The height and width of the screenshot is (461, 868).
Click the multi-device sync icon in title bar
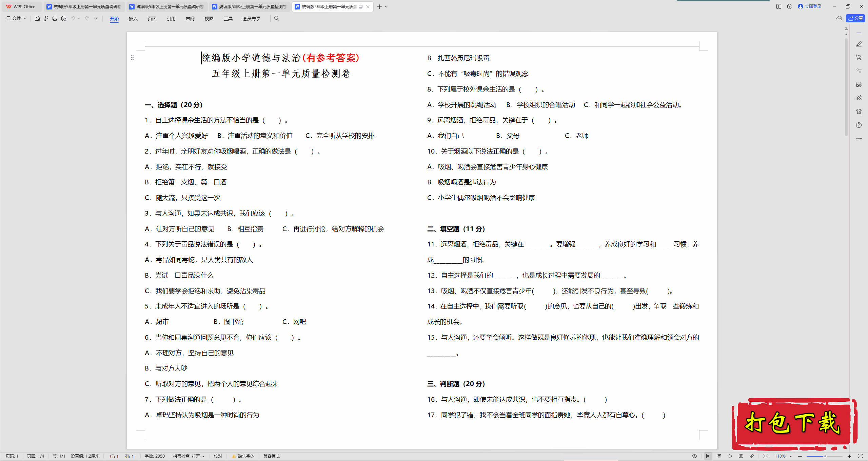click(x=779, y=6)
